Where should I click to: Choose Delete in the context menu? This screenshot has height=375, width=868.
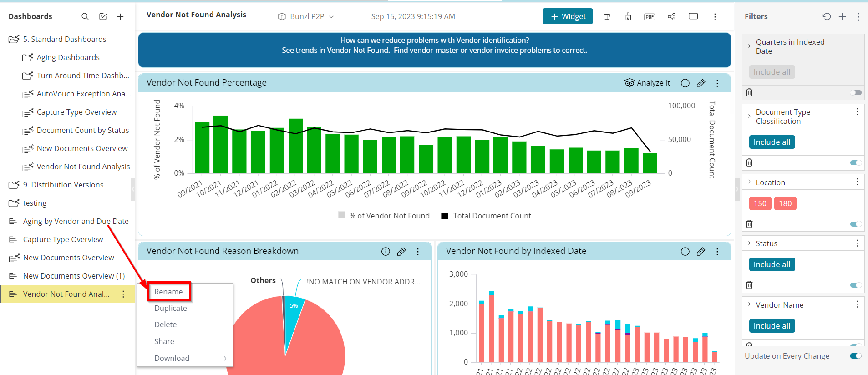pos(166,324)
